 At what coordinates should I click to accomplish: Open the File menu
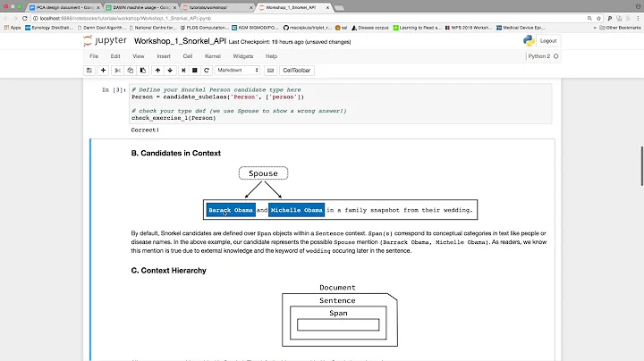(x=94, y=56)
